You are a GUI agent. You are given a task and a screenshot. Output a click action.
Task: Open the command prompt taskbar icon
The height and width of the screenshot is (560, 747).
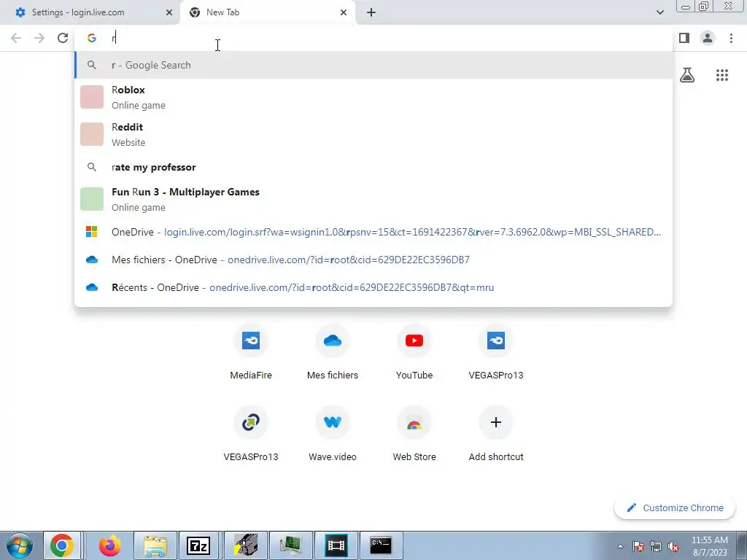[381, 545]
